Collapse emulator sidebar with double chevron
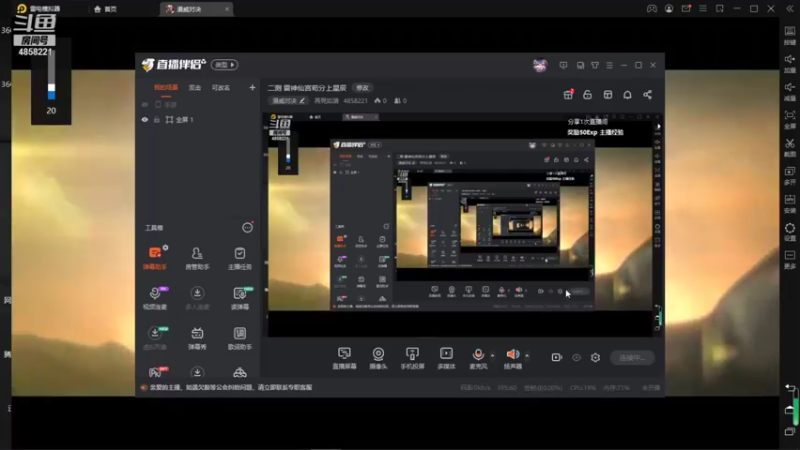Screen dimensions: 800x450 (790, 9)
